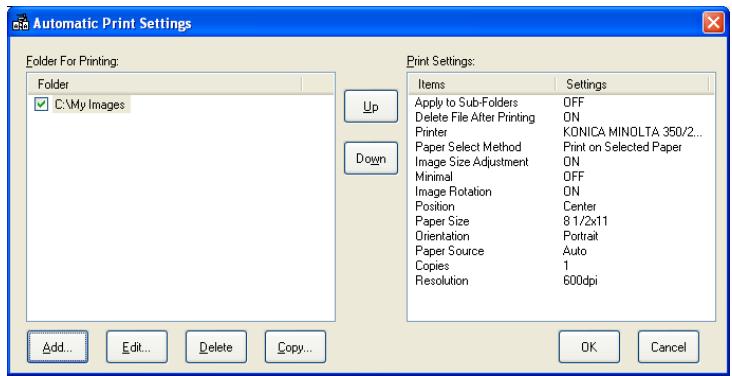
Task: Select the Paper Size row
Action: pyautogui.click(x=561, y=221)
